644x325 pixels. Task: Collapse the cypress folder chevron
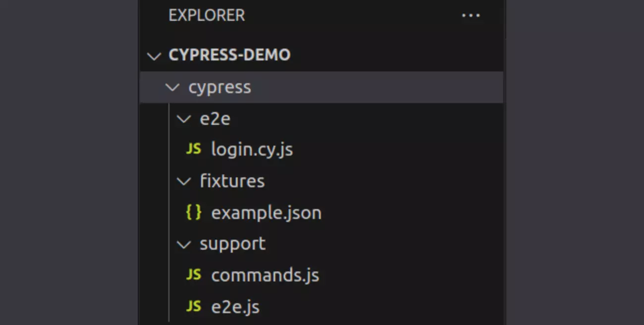pos(172,87)
